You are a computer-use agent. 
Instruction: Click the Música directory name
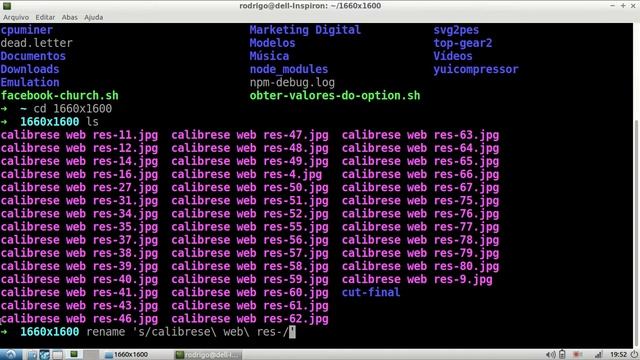point(269,56)
